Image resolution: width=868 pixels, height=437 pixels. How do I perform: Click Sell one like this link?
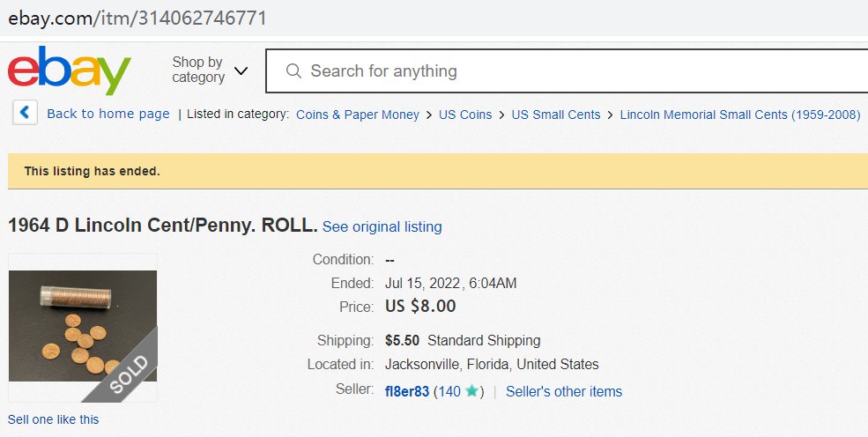pos(54,419)
